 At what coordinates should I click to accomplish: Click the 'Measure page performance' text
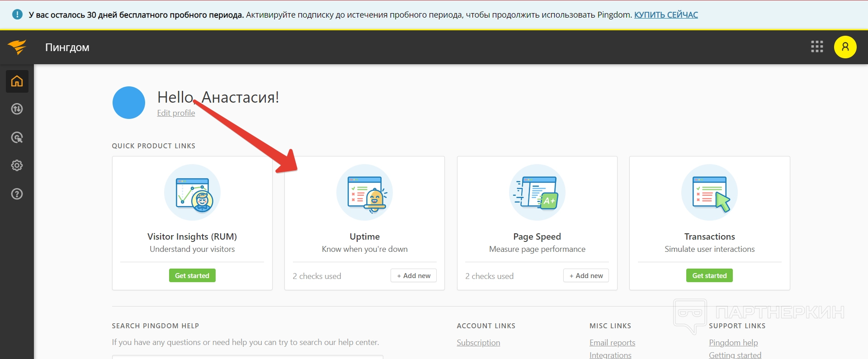point(537,249)
